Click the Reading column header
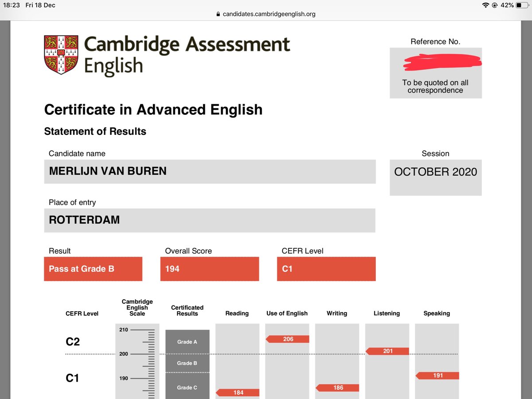Screen dimensions: 532x399 tap(237, 313)
